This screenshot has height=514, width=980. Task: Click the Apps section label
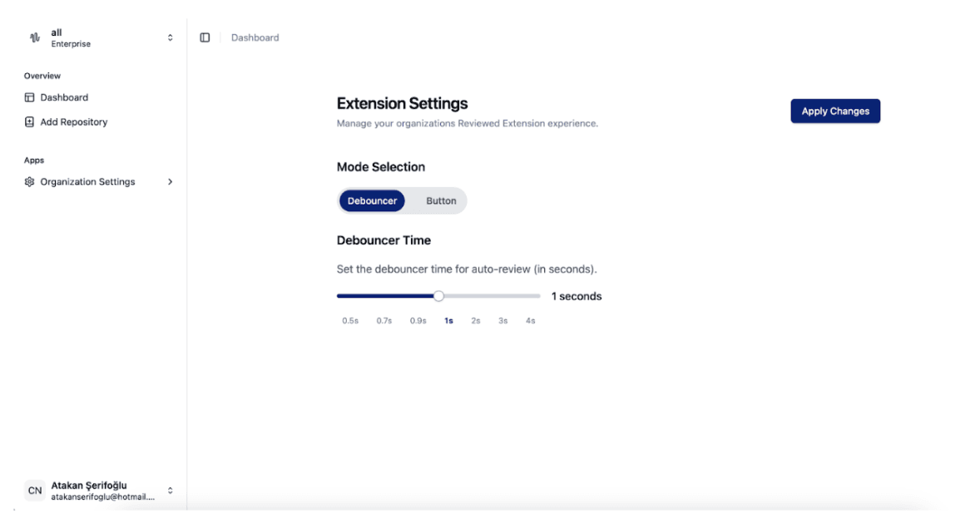pyautogui.click(x=34, y=161)
